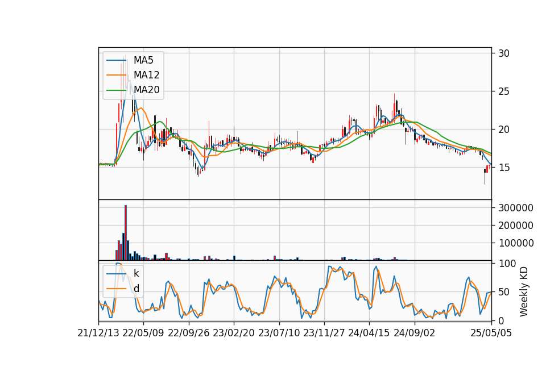Click the volume axis value 100000

(516, 243)
